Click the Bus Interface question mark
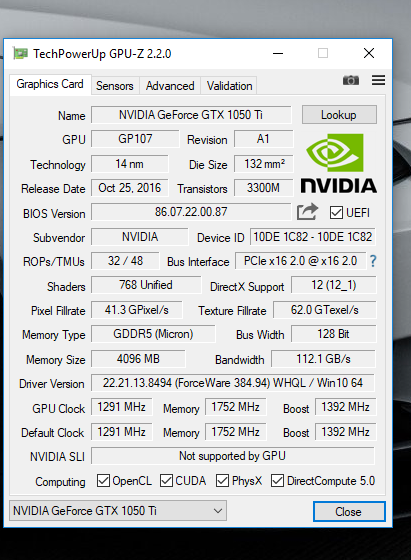The width and height of the screenshot is (411, 560). tap(373, 261)
